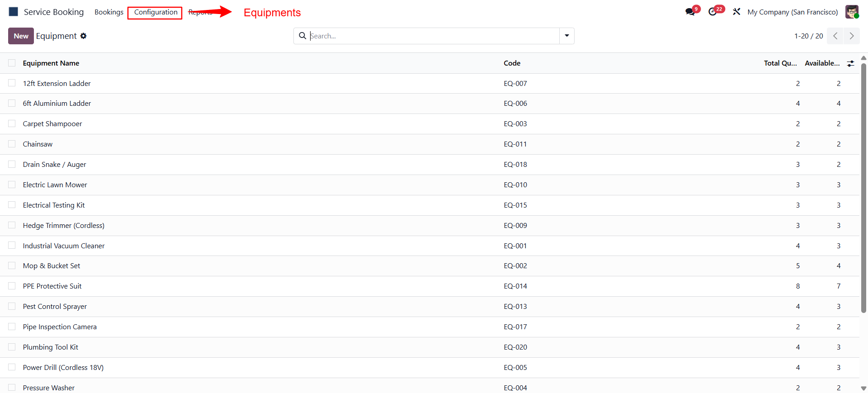Check the Plumbing Tool Kit row
Screen dimensions: 868x393
(12, 347)
